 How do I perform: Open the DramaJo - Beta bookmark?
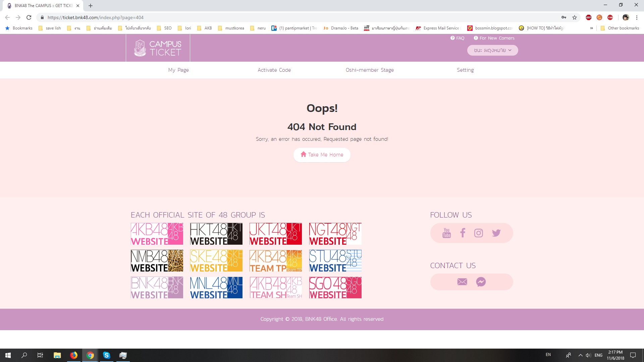pos(341,28)
